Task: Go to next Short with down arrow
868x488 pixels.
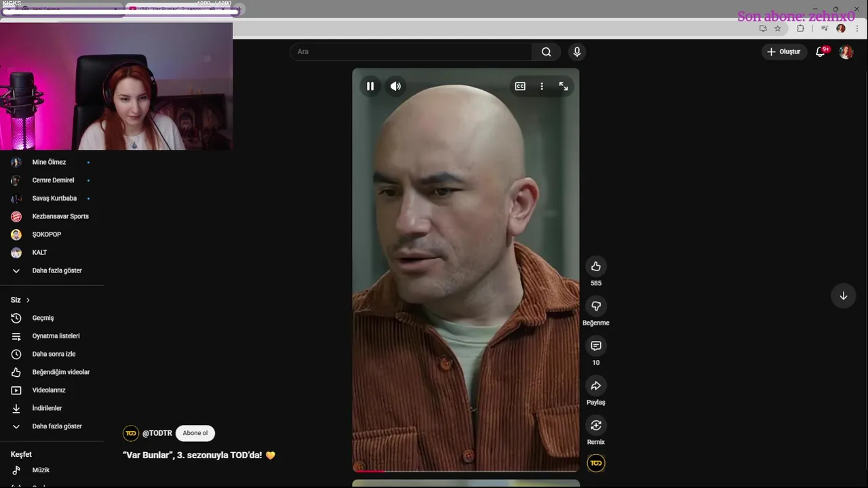Action: [x=844, y=296]
